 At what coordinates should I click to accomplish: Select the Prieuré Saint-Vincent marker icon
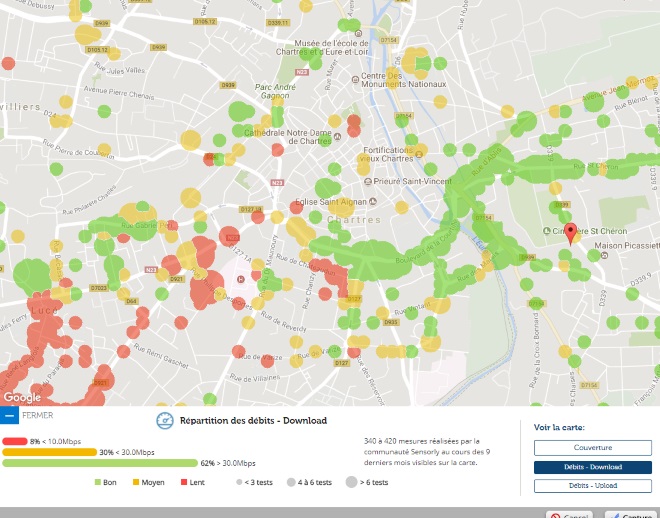368,181
